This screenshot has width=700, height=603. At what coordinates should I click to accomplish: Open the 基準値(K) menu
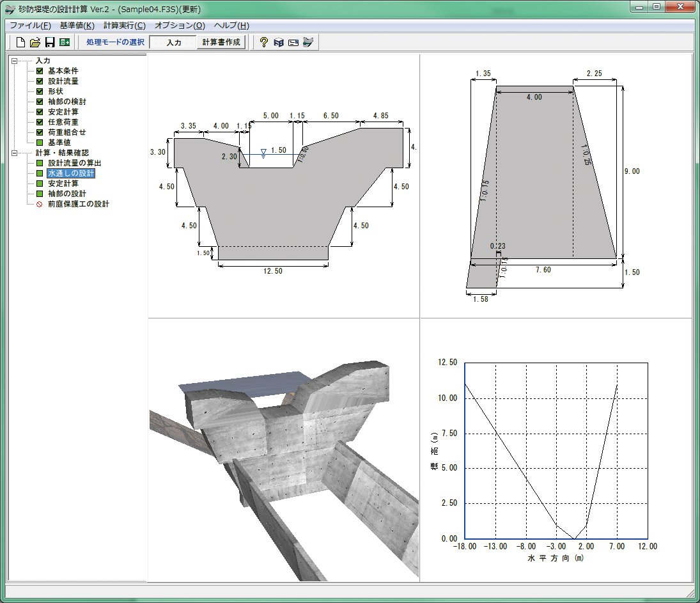tap(77, 26)
